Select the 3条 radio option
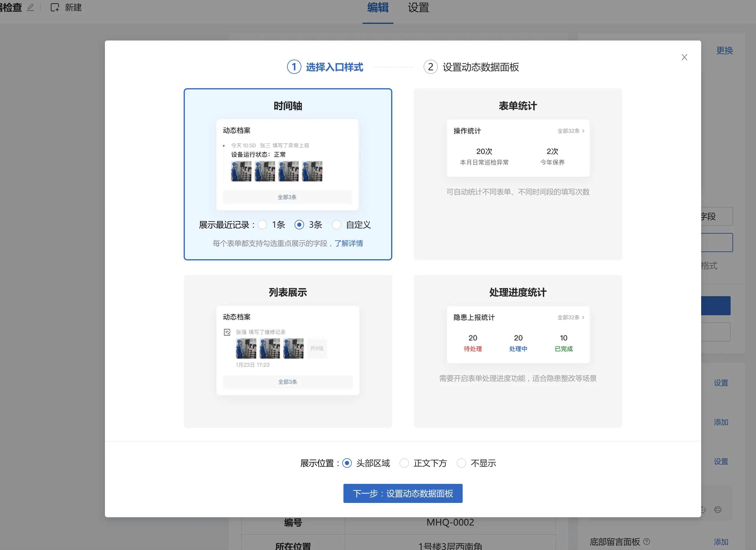 coord(299,225)
